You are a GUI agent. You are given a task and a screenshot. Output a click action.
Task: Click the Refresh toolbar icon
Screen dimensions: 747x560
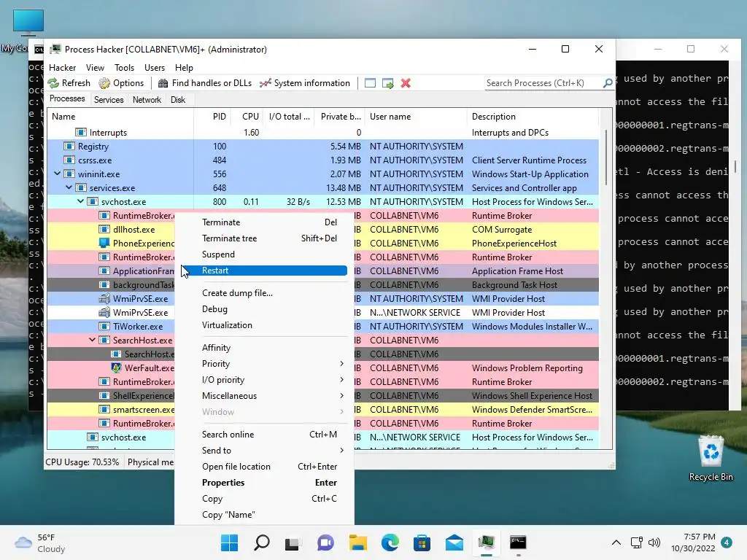[53, 83]
